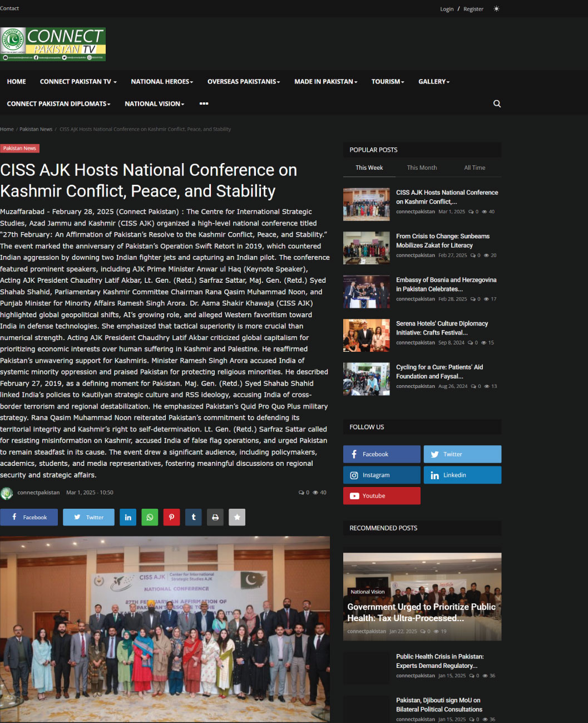Click connectpakistan author on Sunbeams post

click(x=415, y=255)
